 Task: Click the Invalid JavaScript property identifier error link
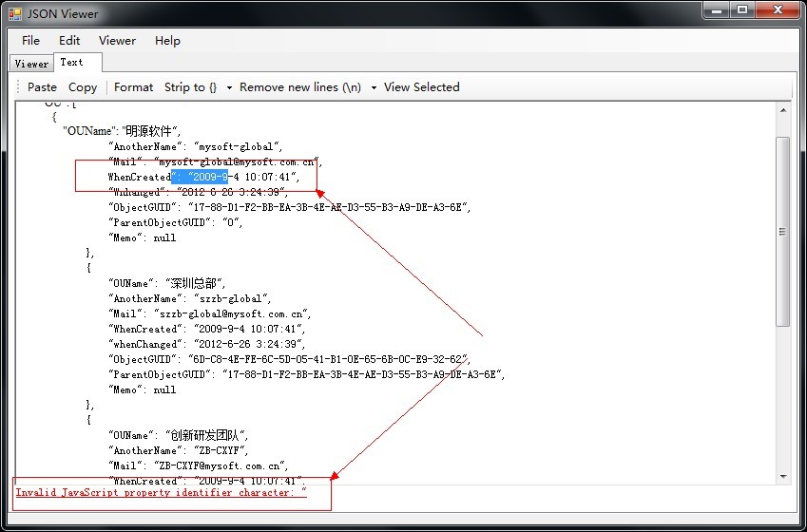[x=161, y=492]
